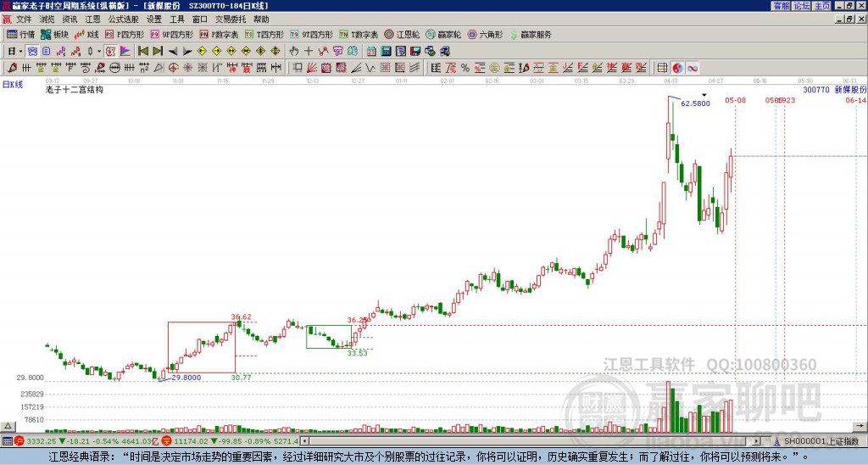Screen dimensions: 868x465
Task: Move chart right with black arrow
Action: [x=187, y=51]
